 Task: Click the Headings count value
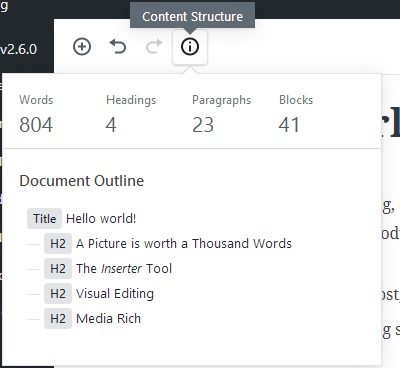point(111,125)
